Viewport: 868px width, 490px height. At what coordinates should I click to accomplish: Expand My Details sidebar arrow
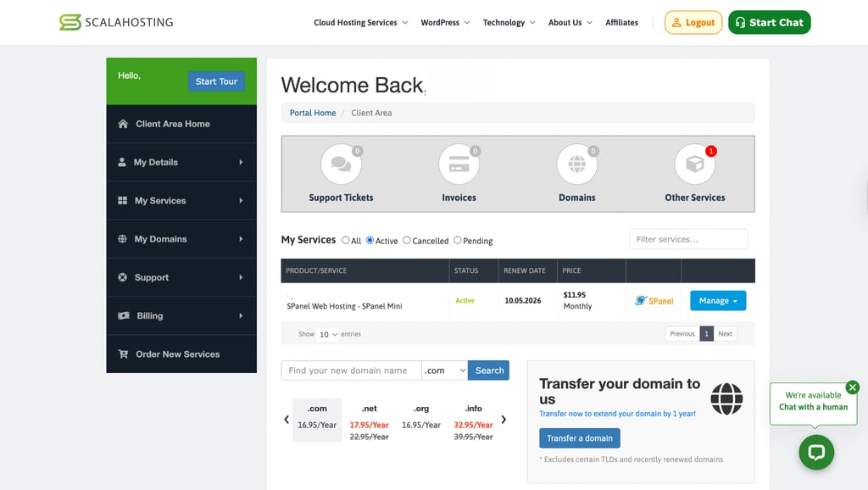click(x=241, y=162)
